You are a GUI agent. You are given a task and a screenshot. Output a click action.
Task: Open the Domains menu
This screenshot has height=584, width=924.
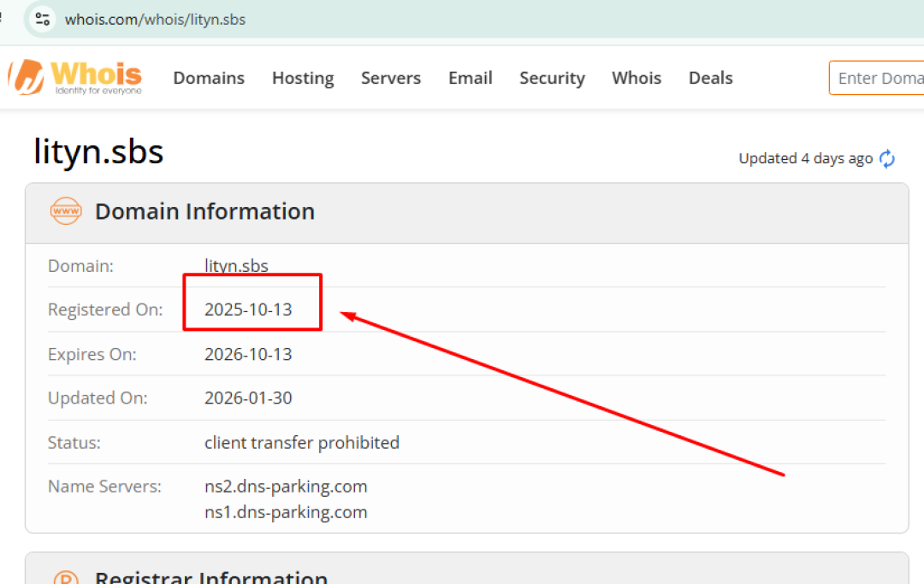pos(209,78)
